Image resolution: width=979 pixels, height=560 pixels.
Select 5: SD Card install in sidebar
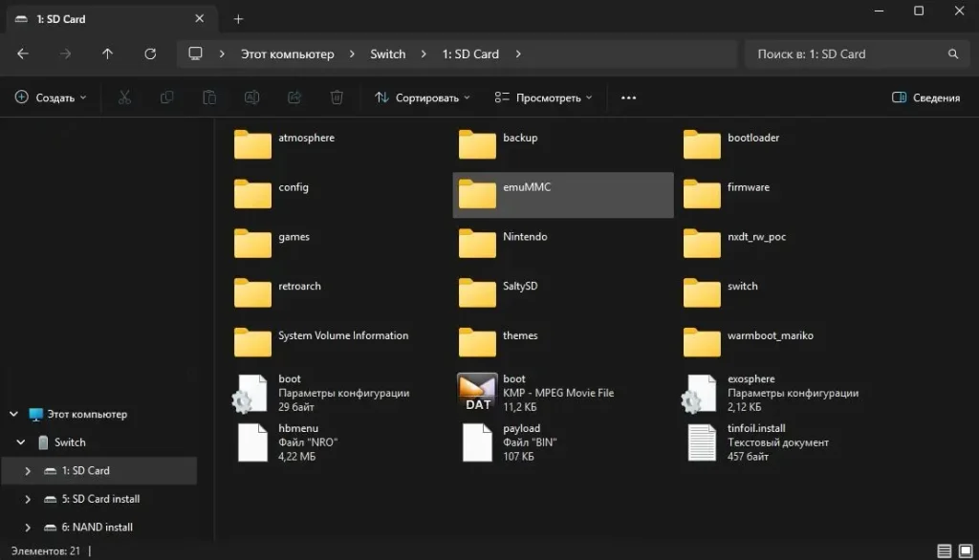[100, 499]
